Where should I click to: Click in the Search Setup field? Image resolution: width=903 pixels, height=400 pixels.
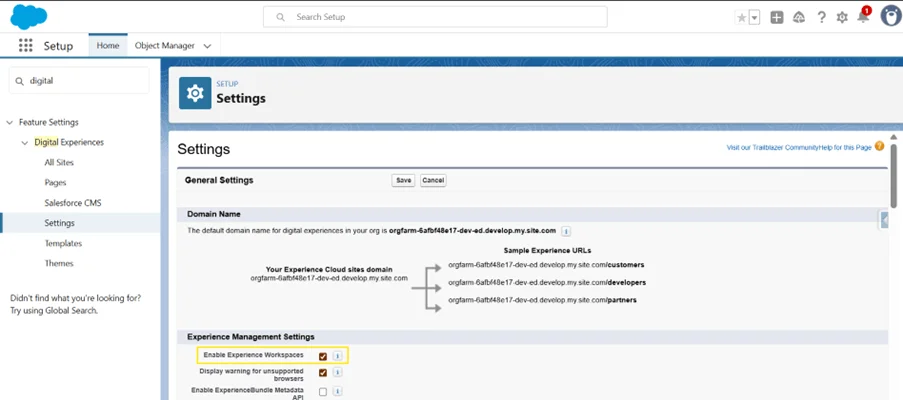(435, 17)
